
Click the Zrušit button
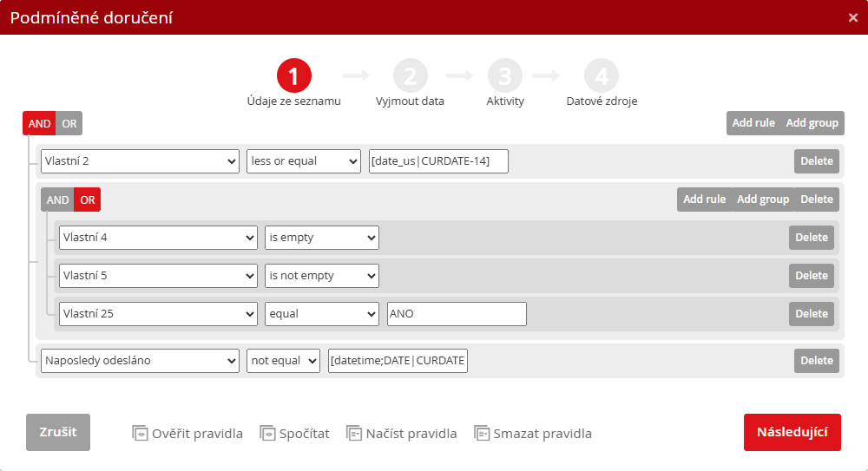(x=58, y=432)
